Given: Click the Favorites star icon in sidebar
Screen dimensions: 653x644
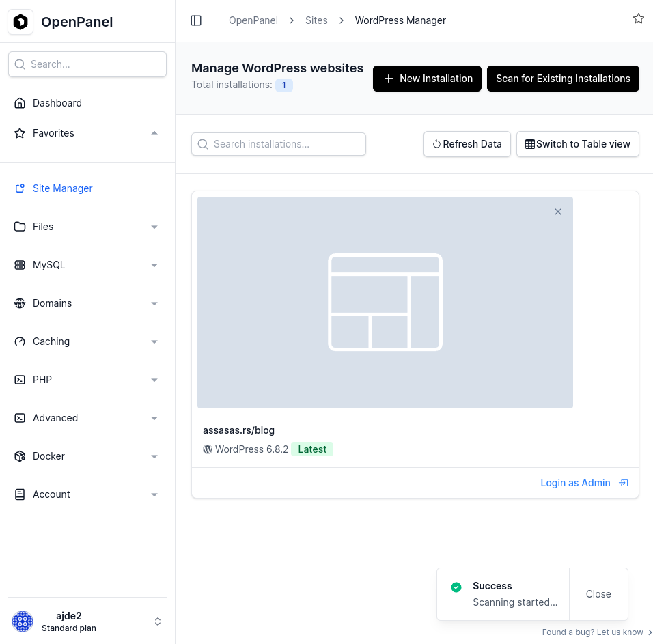Looking at the screenshot, I should pyautogui.click(x=20, y=133).
